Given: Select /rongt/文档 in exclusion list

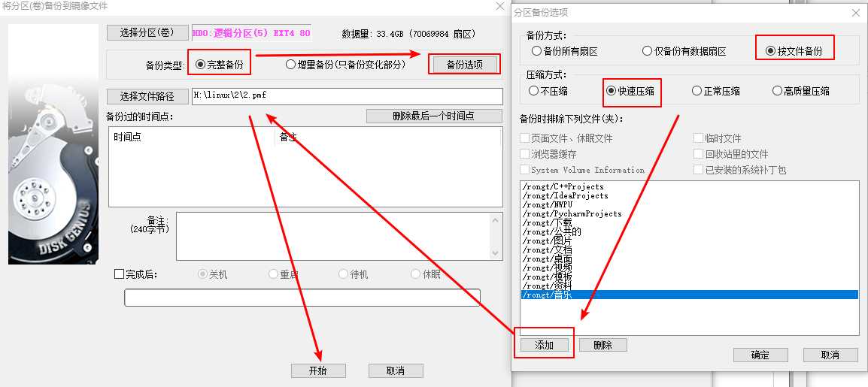Looking at the screenshot, I should pos(689,250).
